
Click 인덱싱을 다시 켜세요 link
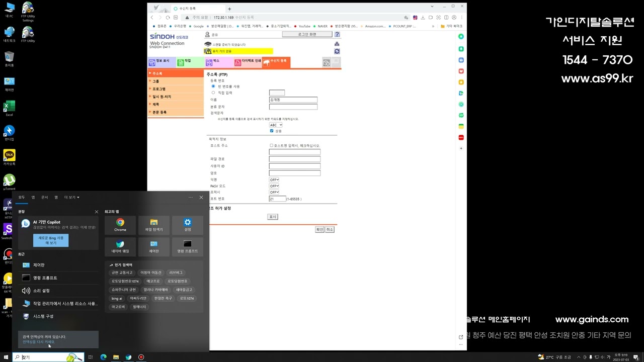coord(39,342)
